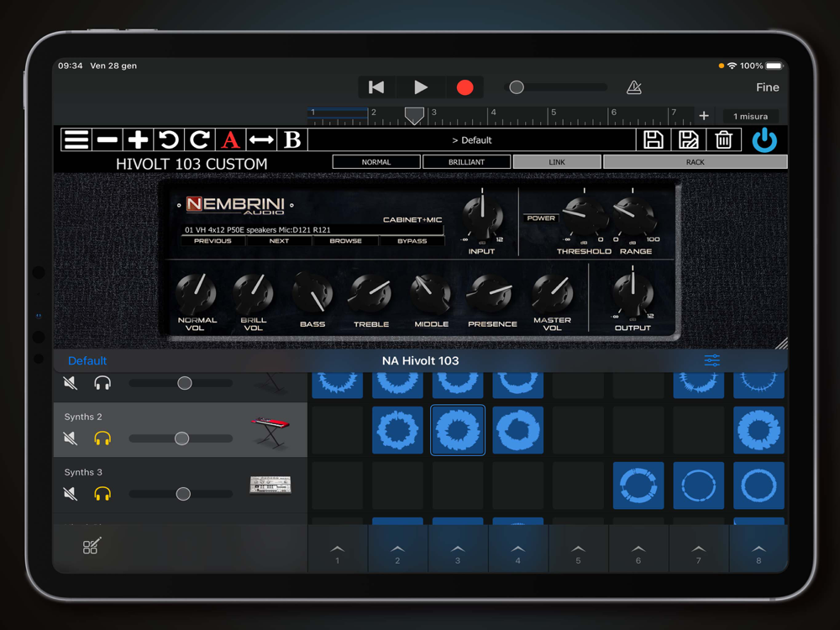Click the RANGE knob
This screenshot has width=840, height=630.
point(635,217)
